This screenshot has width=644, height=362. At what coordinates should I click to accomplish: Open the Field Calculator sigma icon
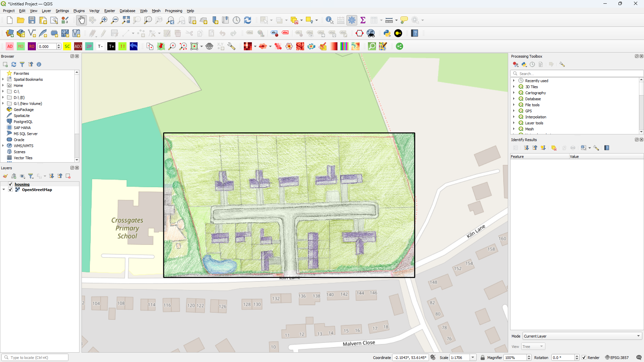[363, 20]
